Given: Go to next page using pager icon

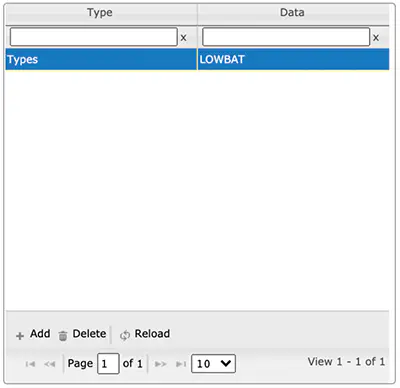Looking at the screenshot, I should pos(161,364).
